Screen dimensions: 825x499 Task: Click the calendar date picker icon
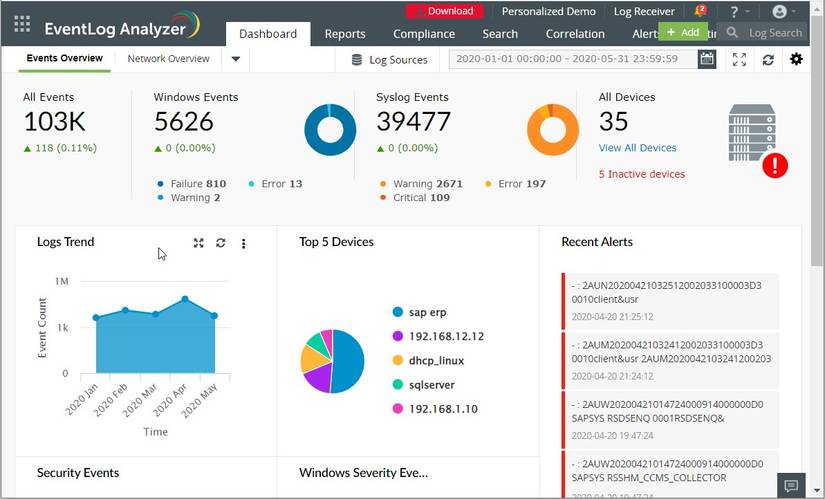tap(707, 58)
